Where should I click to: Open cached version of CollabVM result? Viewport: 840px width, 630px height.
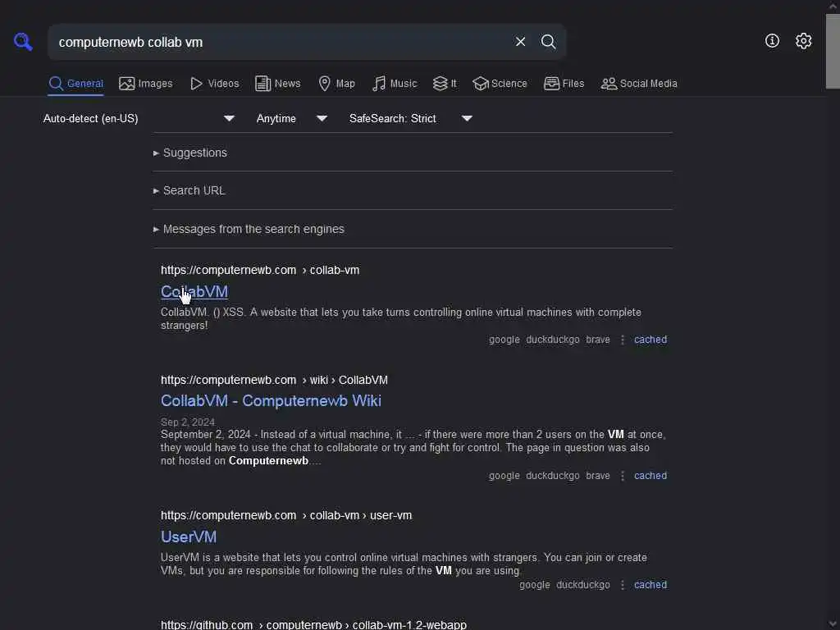651,340
